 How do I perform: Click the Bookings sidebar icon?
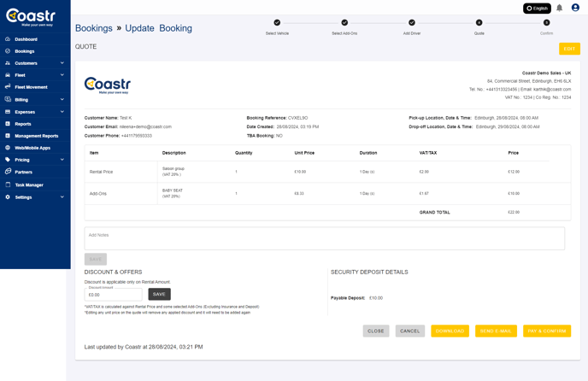pos(8,51)
